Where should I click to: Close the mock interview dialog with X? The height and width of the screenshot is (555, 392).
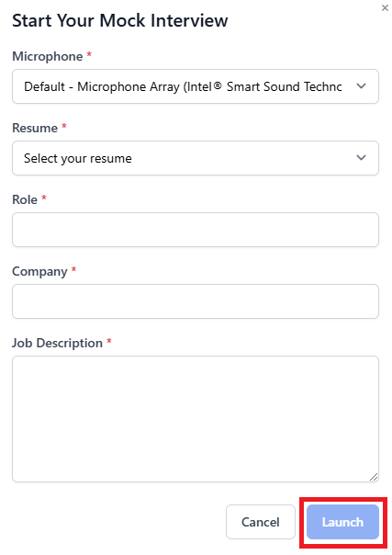385,7
